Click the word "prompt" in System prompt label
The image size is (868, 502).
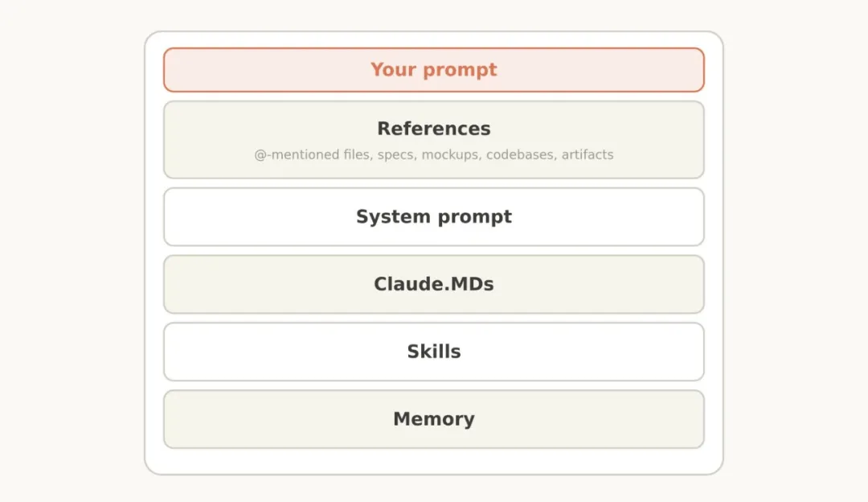tap(474, 217)
